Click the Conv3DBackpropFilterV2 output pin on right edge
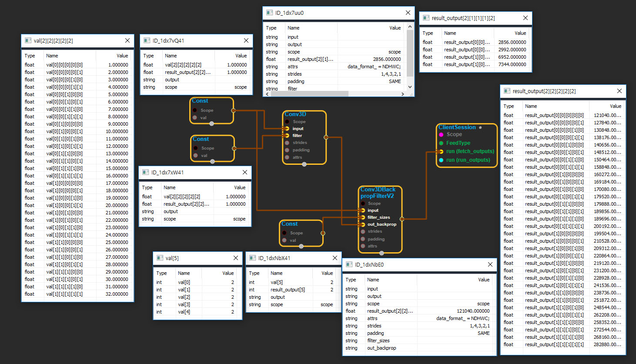The height and width of the screenshot is (364, 636). click(402, 219)
